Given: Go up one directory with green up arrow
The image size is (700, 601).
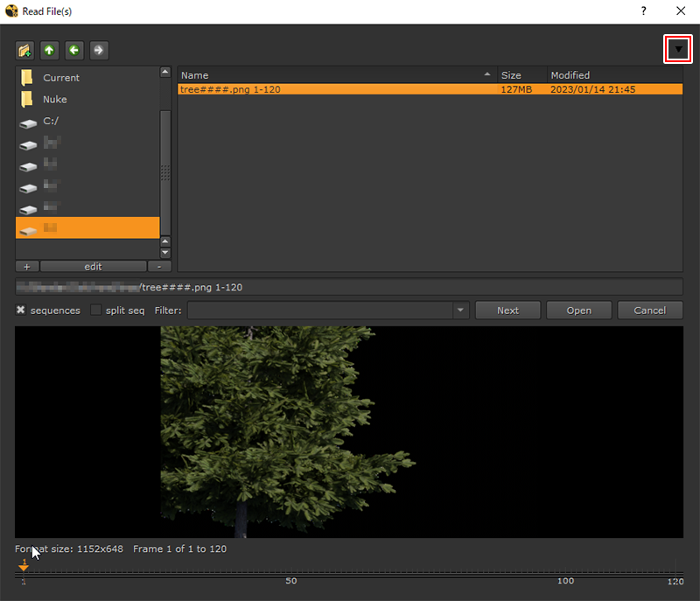Looking at the screenshot, I should pos(49,51).
